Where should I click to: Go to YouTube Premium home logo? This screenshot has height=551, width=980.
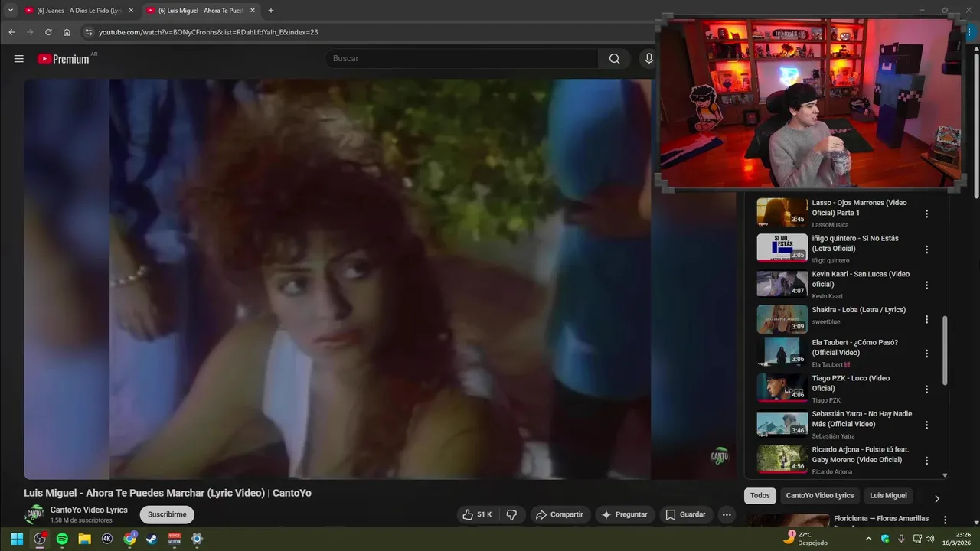(64, 59)
